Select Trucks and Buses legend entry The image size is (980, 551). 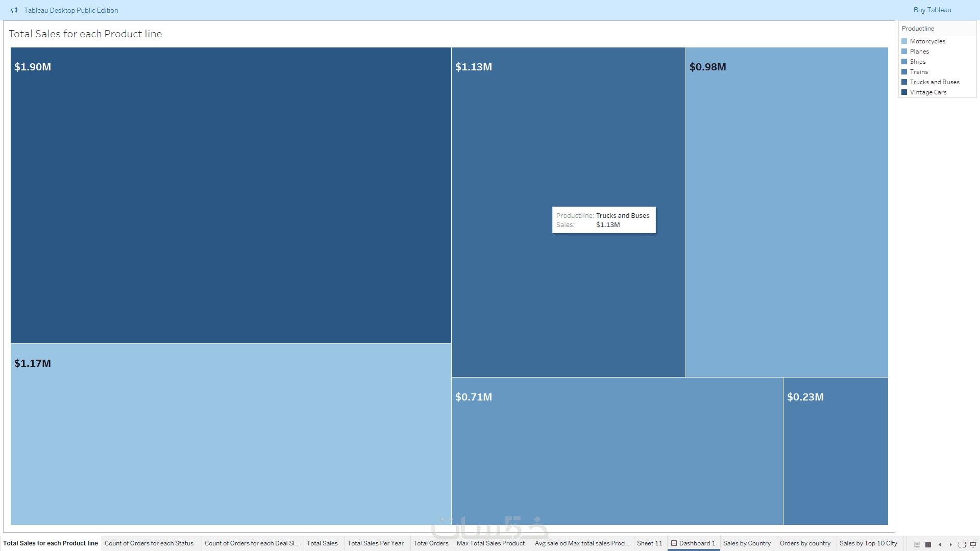click(934, 82)
